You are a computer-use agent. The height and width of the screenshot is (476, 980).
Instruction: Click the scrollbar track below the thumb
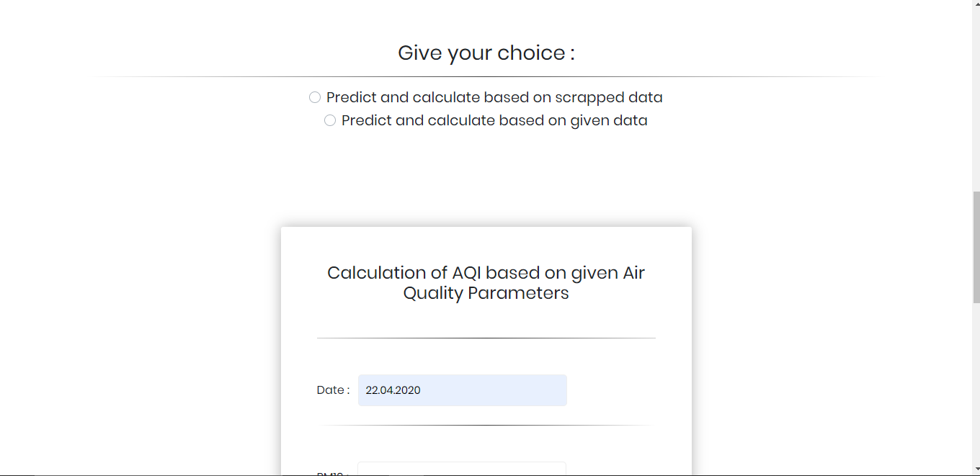click(976, 389)
